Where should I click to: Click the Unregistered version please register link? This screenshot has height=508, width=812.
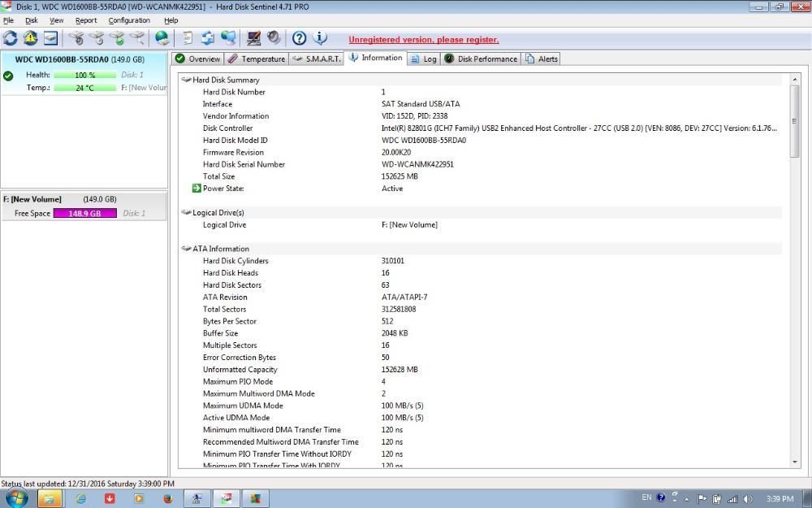(x=424, y=39)
